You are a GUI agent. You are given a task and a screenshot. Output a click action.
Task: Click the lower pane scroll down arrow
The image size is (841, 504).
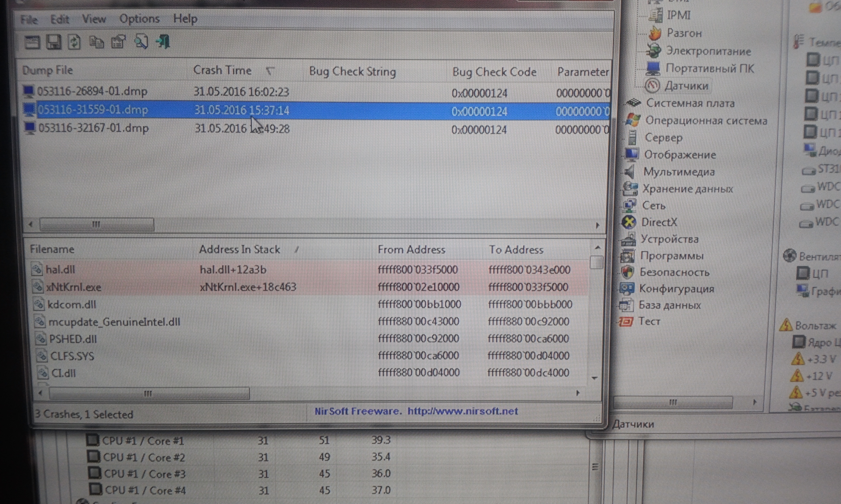pos(594,378)
